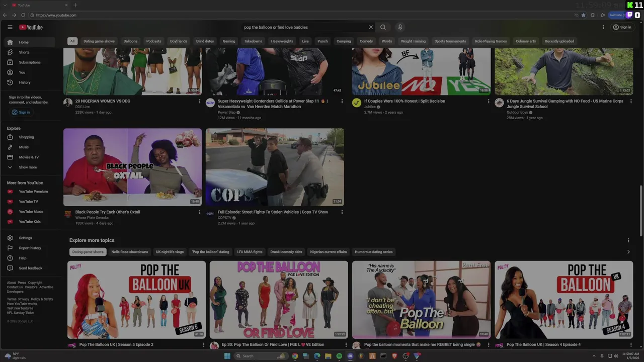644x362 pixels.
Task: Click the YouTube logo
Action: tap(31, 27)
